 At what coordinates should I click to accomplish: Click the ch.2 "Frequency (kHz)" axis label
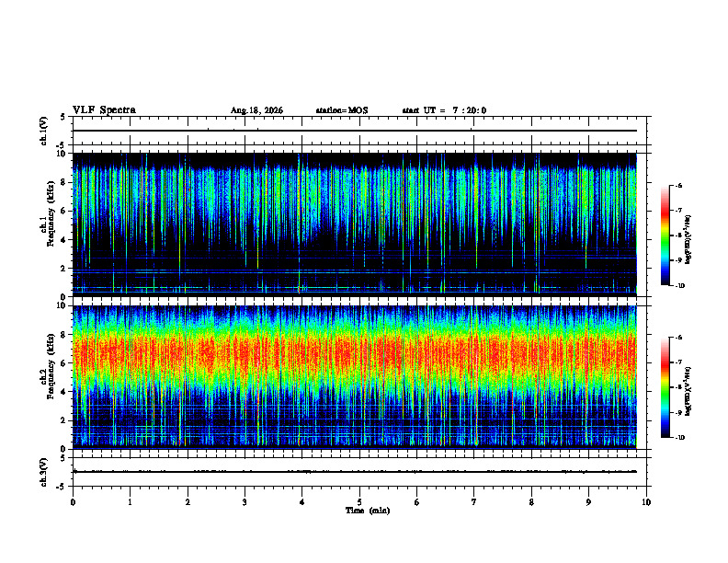pyautogui.click(x=51, y=366)
